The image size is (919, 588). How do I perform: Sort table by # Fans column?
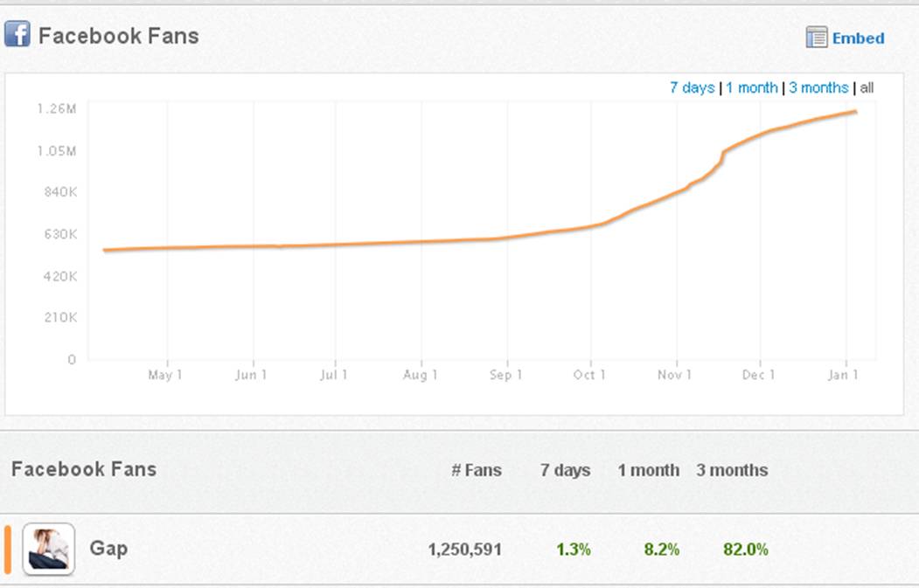[476, 470]
